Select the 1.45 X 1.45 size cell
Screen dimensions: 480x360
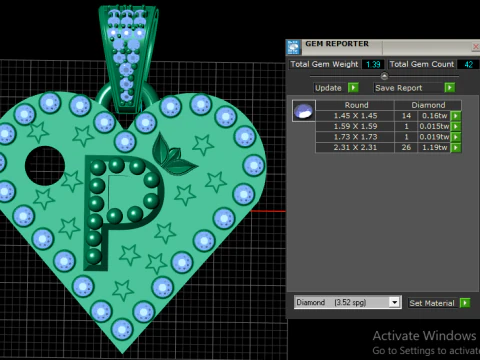[x=355, y=116]
